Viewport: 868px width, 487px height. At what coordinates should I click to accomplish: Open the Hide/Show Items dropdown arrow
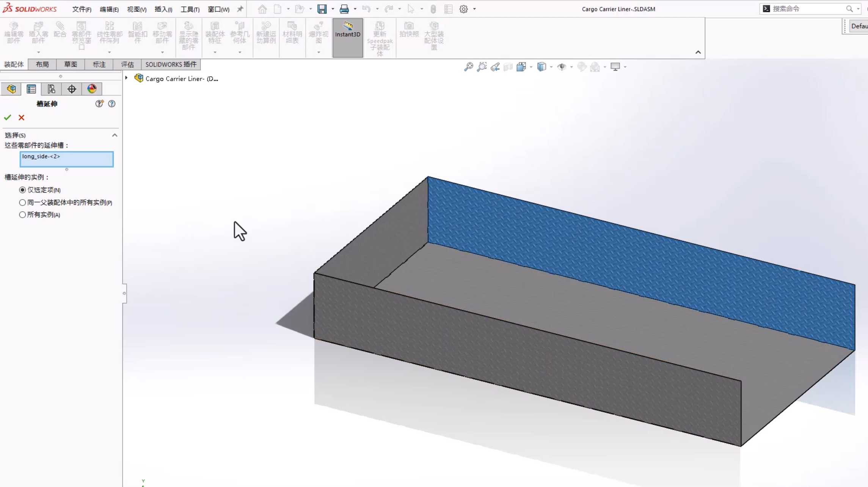pos(571,67)
